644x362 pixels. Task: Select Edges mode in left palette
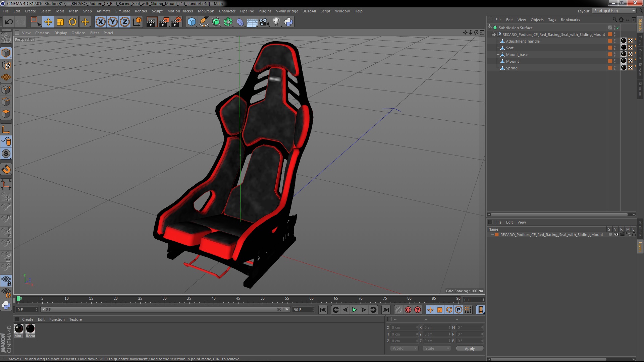coord(6,102)
